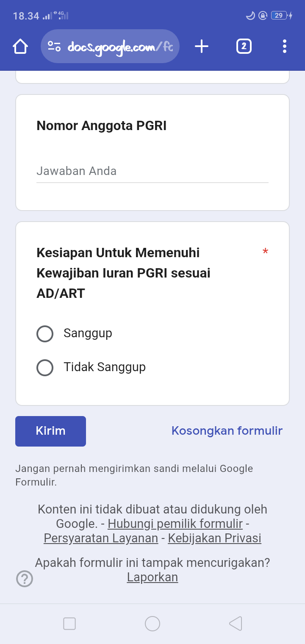The width and height of the screenshot is (305, 644).
Task: Click the Laporkan link to report form
Action: pos(152,577)
